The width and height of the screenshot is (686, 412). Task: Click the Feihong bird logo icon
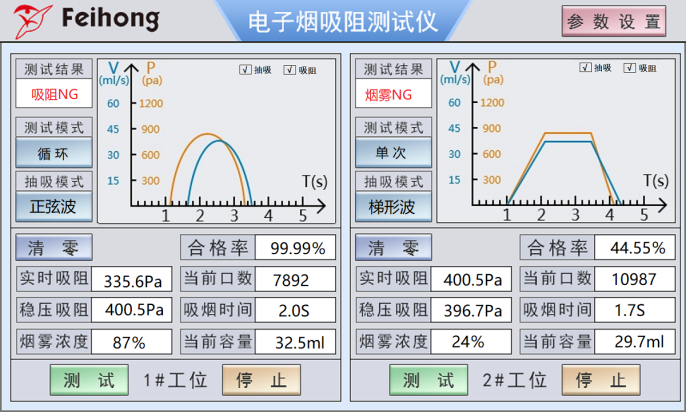click(x=32, y=20)
